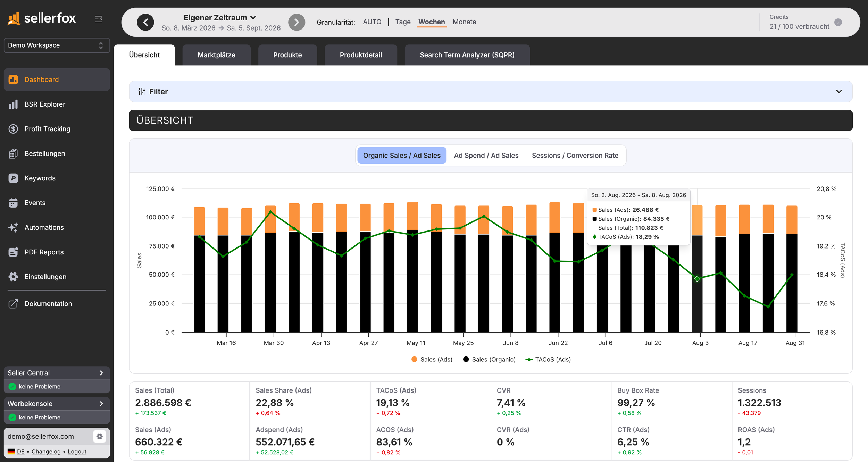868x462 pixels.
Task: Open Automations sparkle icon
Action: pos(13,227)
